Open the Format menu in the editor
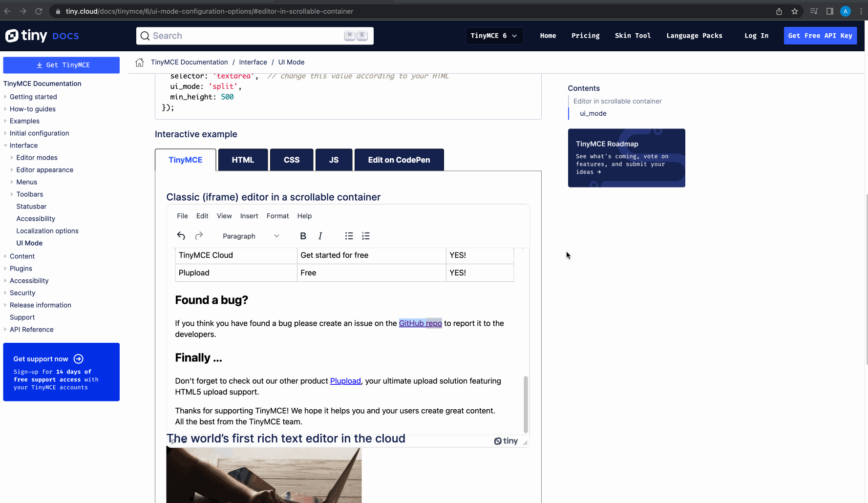 [277, 215]
